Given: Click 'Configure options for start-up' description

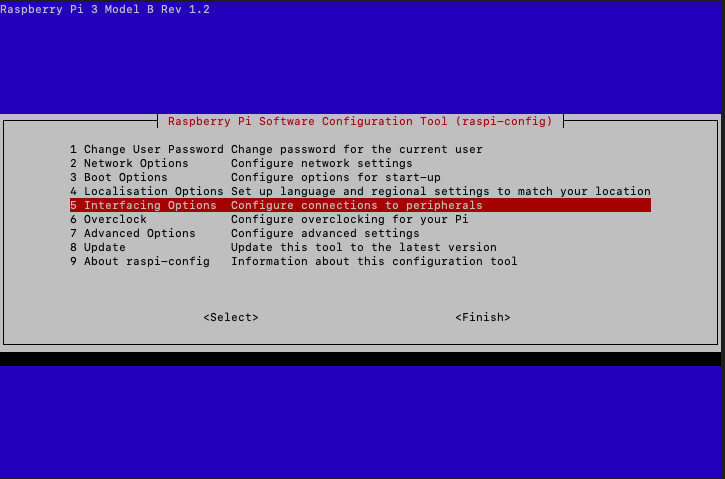Looking at the screenshot, I should click(x=336, y=177).
